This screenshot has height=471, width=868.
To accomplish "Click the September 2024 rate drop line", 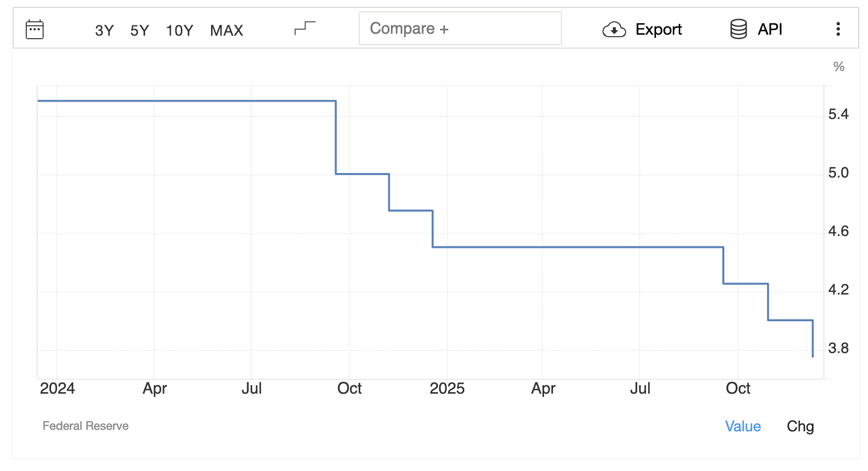I will click(x=336, y=138).
